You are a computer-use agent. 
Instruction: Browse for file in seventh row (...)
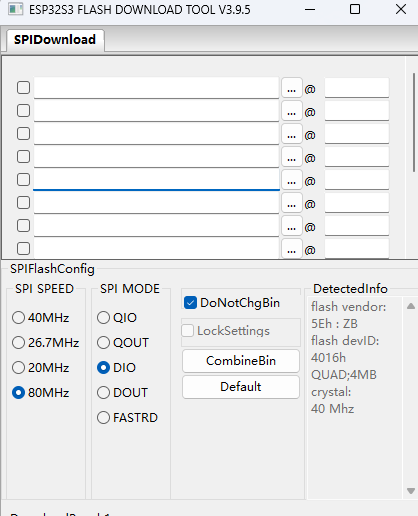click(292, 226)
